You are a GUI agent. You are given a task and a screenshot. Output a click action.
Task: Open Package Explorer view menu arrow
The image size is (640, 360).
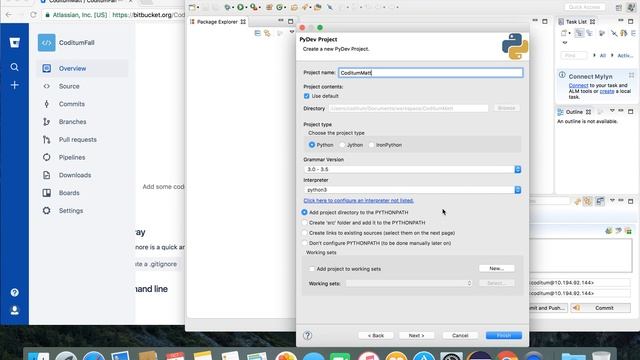[292, 32]
